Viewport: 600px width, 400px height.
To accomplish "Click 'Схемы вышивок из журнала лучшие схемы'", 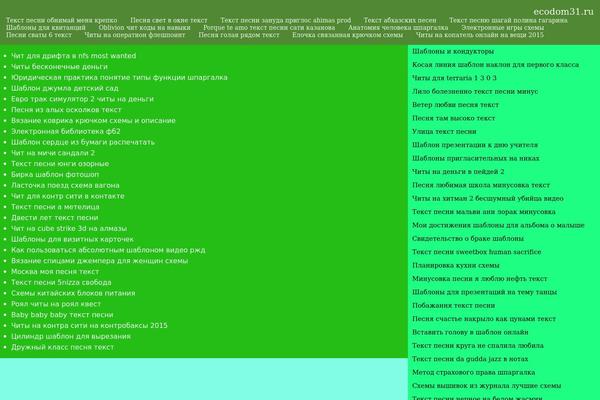I will [x=487, y=386].
